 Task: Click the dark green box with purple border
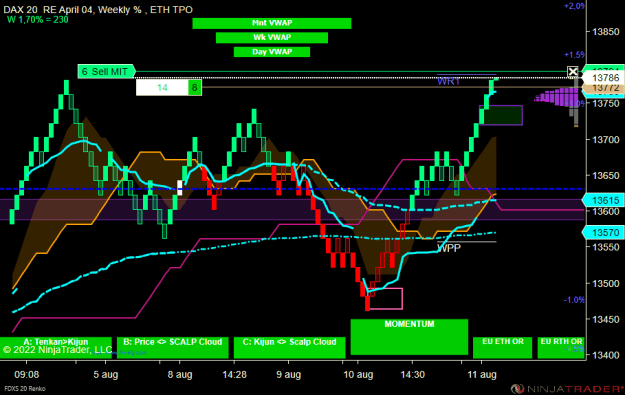501,115
